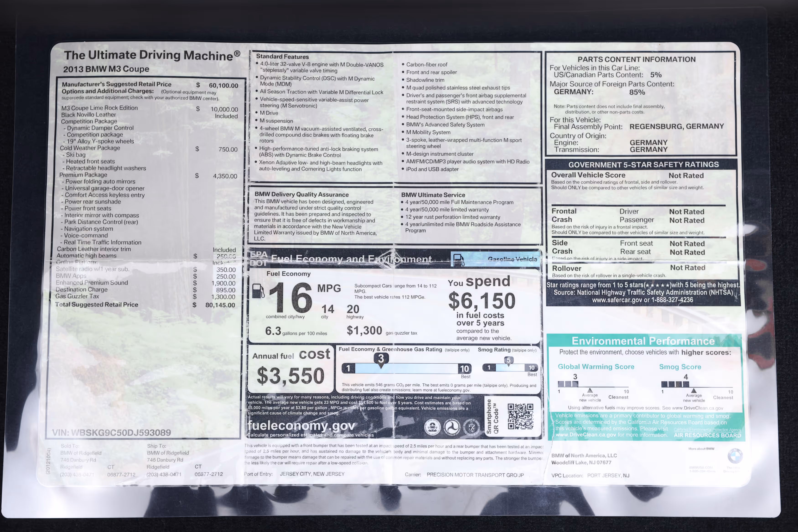Click the "Standard Features" heading

coord(282,57)
